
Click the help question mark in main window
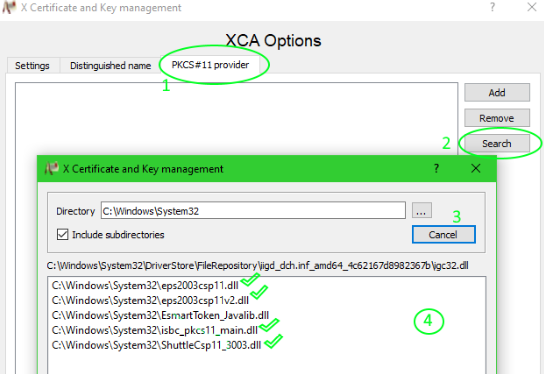point(492,7)
